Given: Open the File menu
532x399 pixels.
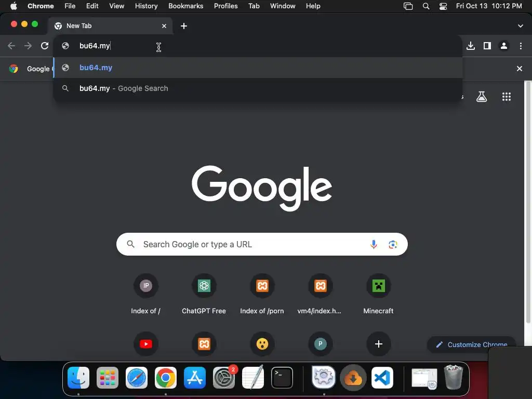Looking at the screenshot, I should [x=70, y=6].
